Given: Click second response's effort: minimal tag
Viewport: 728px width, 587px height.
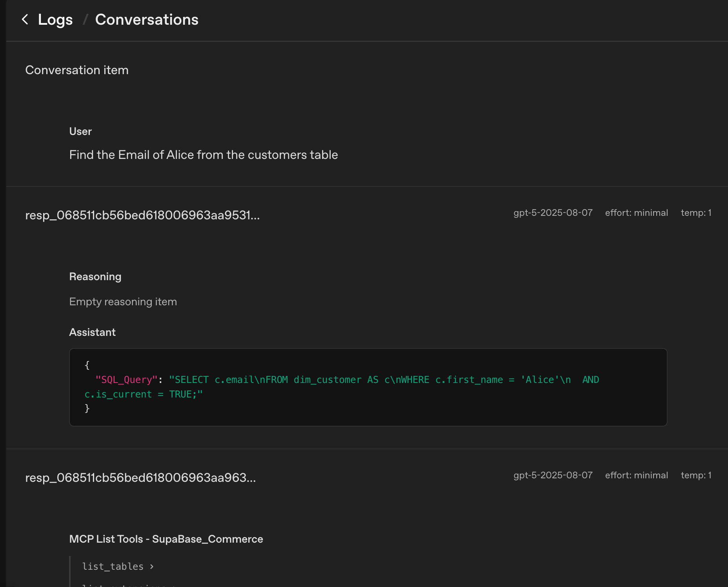Looking at the screenshot, I should tap(636, 475).
